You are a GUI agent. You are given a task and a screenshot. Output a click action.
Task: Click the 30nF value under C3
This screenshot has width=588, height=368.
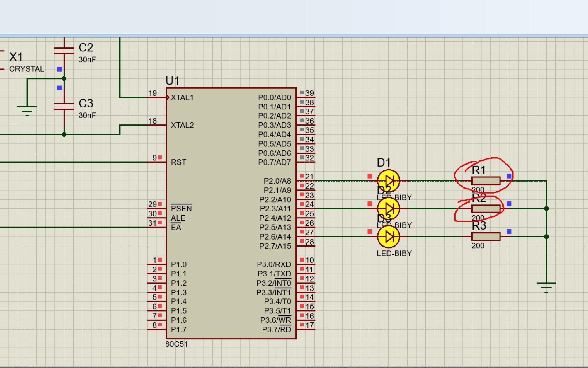coord(87,116)
